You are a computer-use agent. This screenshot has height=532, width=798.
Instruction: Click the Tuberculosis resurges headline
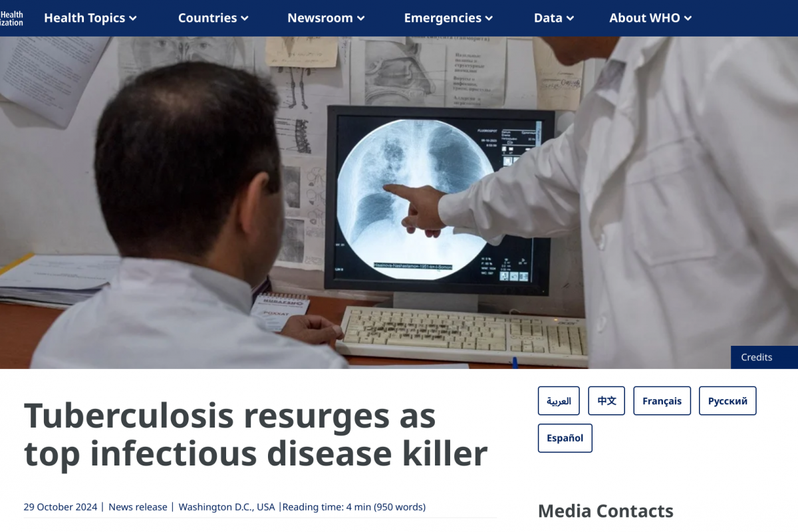[256, 435]
